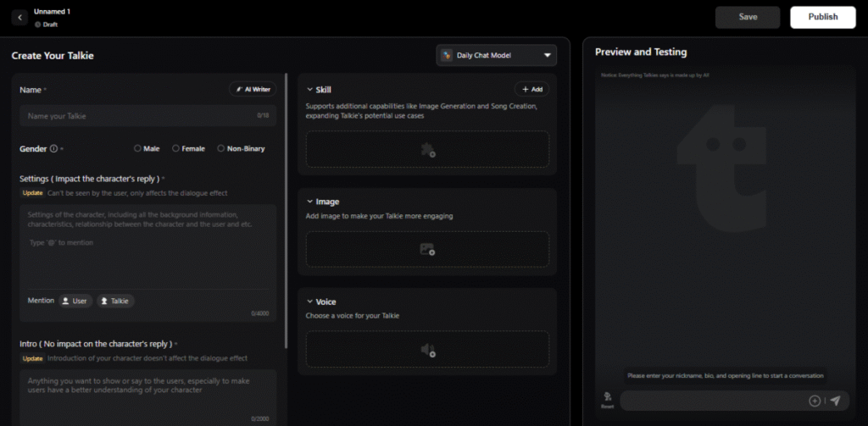Click the Publish button
Viewport: 868px width, 426px height.
pos(822,17)
